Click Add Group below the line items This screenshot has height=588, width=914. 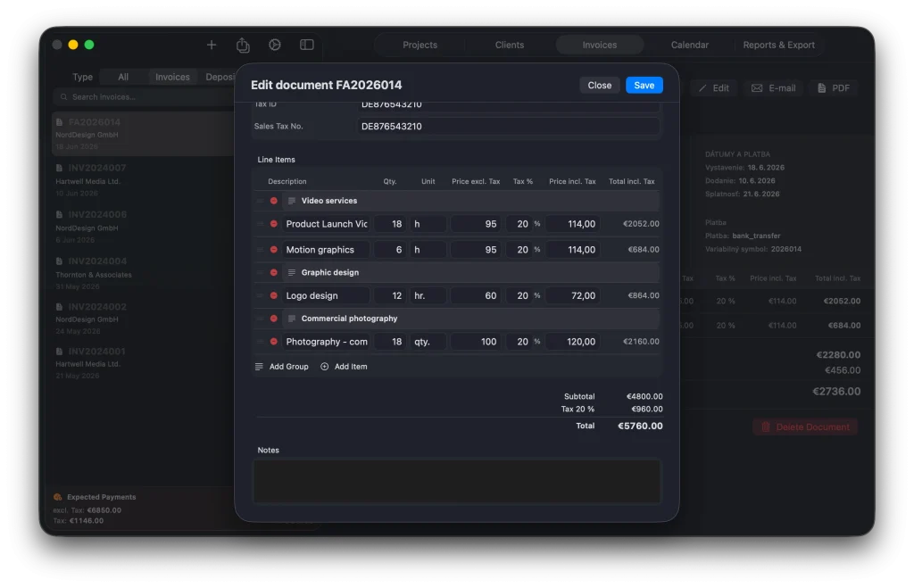pos(282,367)
